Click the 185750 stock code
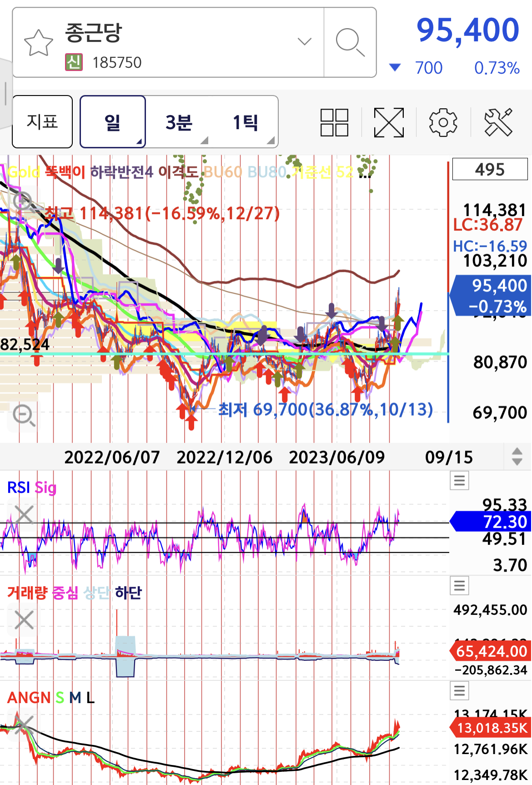This screenshot has height=785, width=532. tap(117, 62)
